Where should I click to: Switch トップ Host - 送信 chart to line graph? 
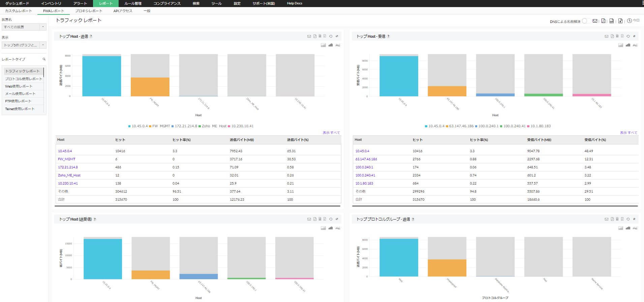coord(338,45)
